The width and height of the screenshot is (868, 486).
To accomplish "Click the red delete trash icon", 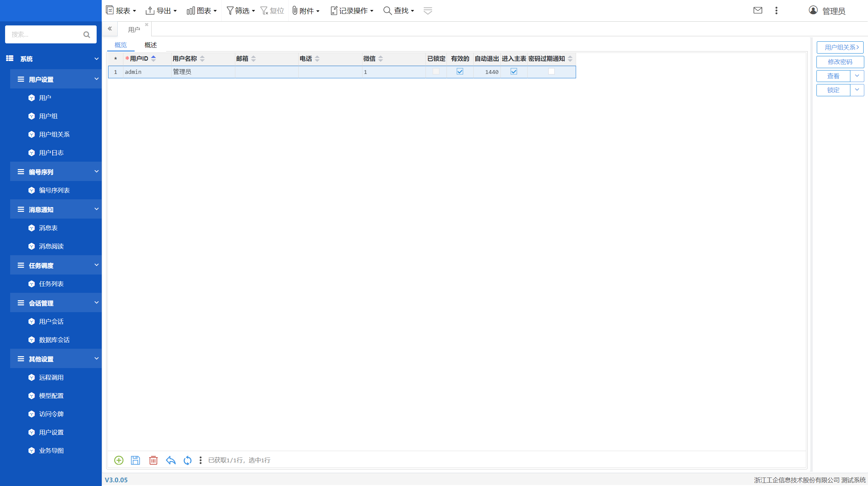I will pyautogui.click(x=153, y=460).
